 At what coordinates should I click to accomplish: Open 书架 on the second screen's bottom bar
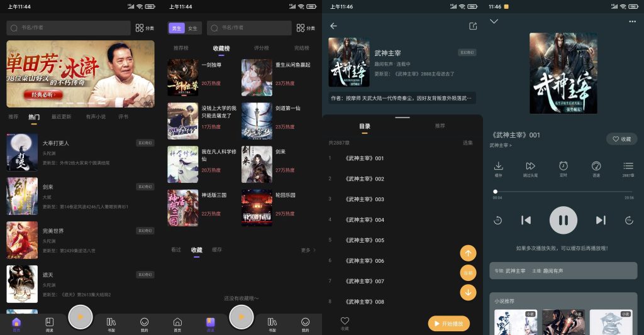[272, 324]
